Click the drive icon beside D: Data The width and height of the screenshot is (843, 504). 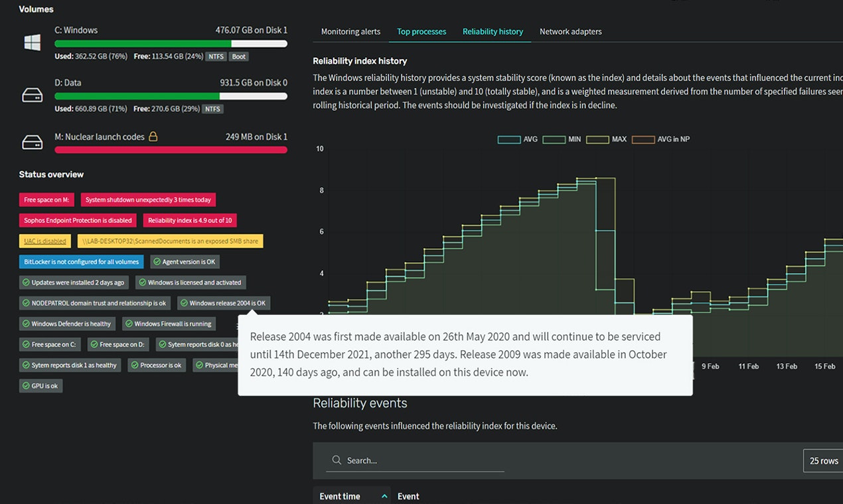(x=32, y=95)
